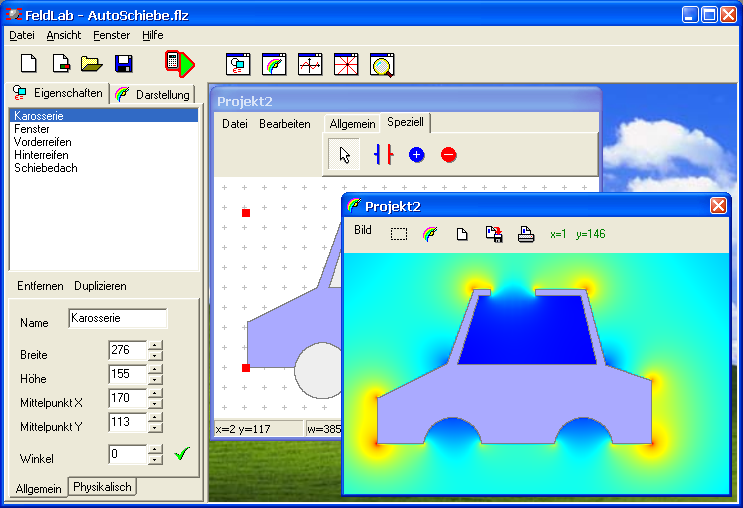This screenshot has width=743, height=508.
Task: Click the Breite value field
Action: point(127,350)
